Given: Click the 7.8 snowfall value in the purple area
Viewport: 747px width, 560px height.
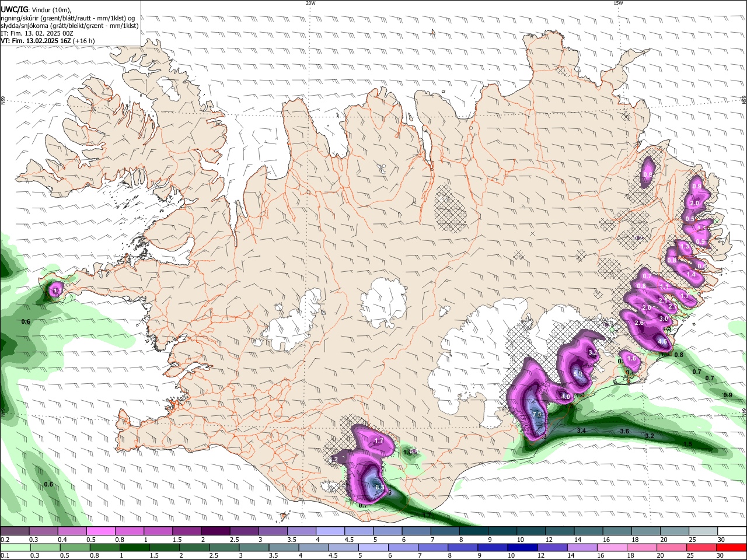Looking at the screenshot, I should pyautogui.click(x=537, y=414).
